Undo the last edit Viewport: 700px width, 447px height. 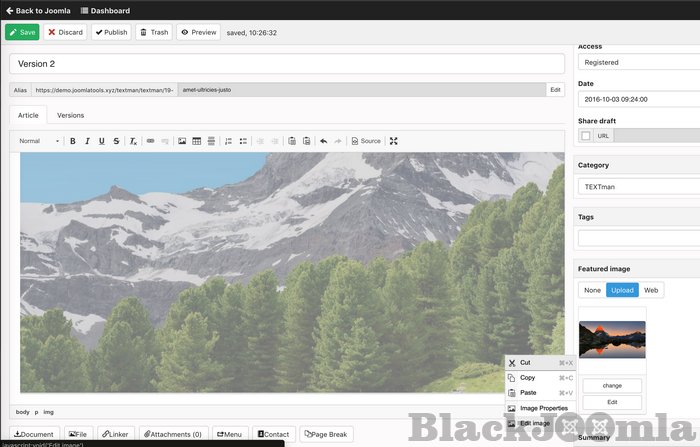pos(323,141)
